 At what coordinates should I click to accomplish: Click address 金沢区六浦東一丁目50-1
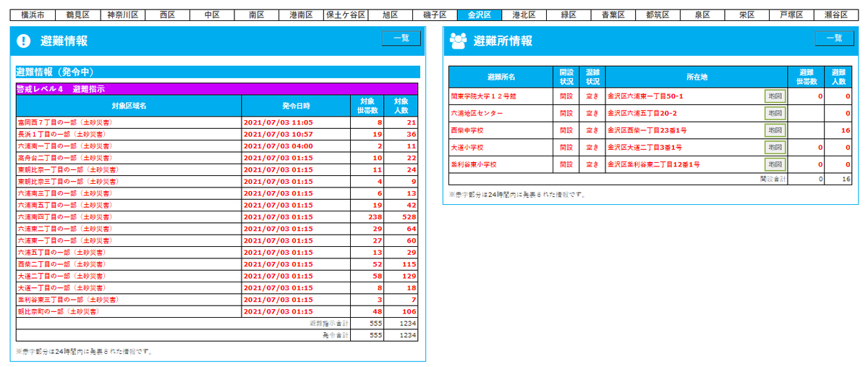645,96
